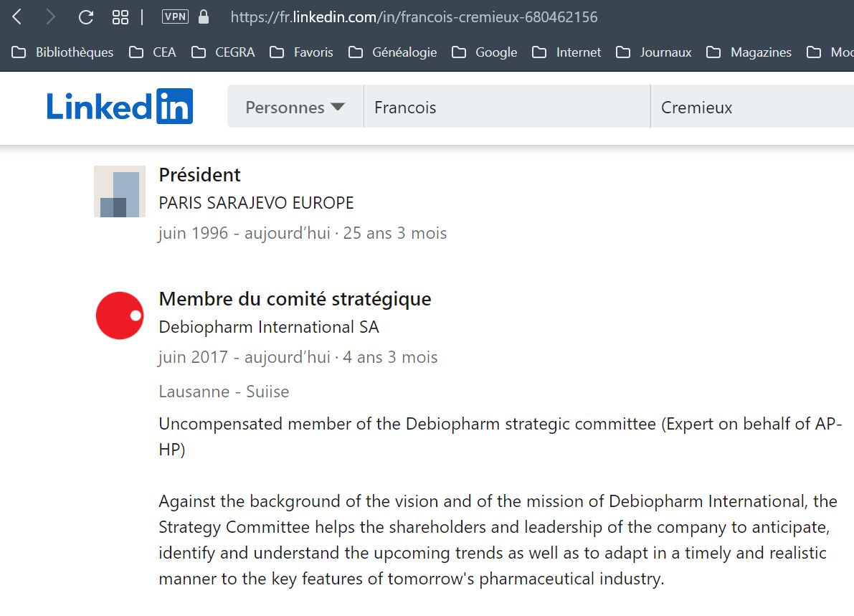Reload the page with the refresh icon
The height and width of the screenshot is (616, 854).
[85, 17]
